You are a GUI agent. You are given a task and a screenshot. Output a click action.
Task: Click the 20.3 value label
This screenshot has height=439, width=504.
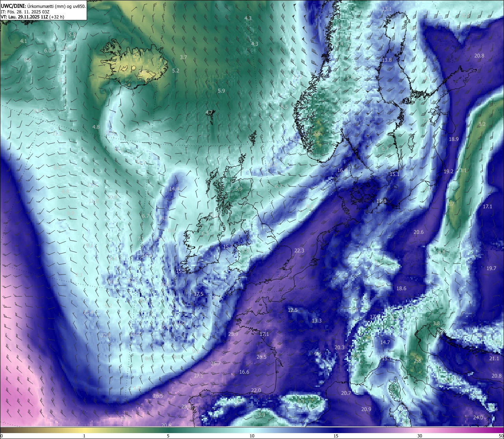(x=339, y=348)
